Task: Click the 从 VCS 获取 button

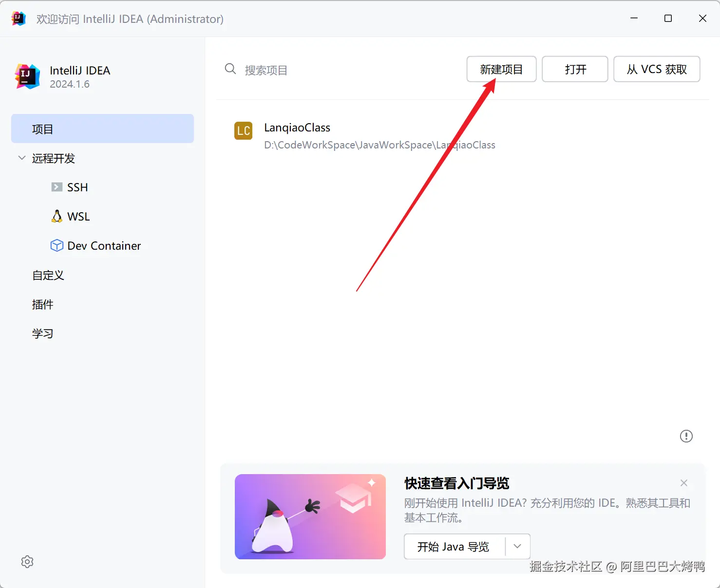Action: click(x=657, y=69)
